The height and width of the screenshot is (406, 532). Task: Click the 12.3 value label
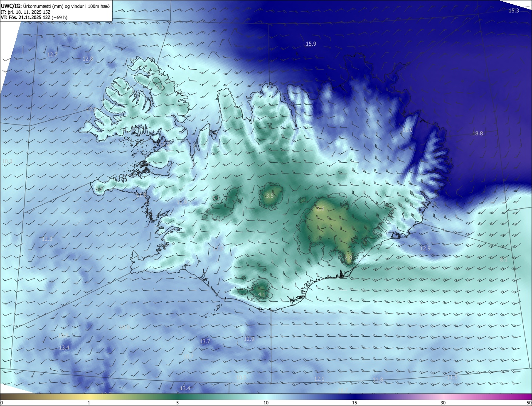47,239
